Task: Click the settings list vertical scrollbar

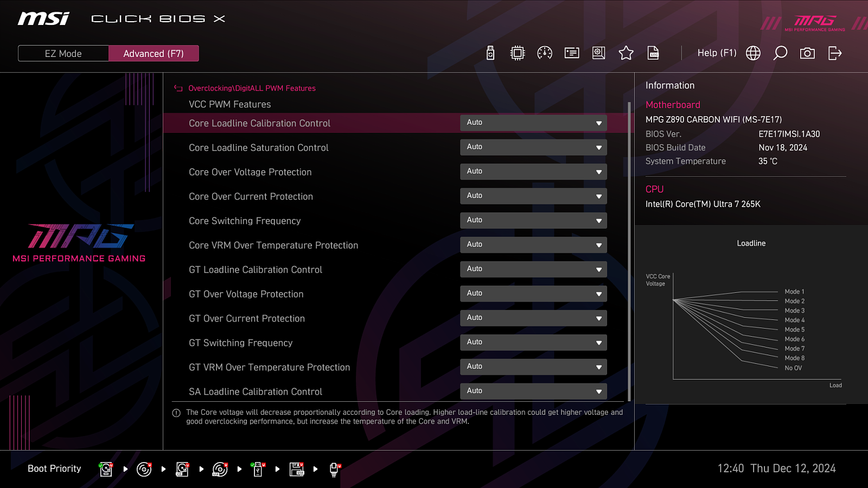Action: 629,252
